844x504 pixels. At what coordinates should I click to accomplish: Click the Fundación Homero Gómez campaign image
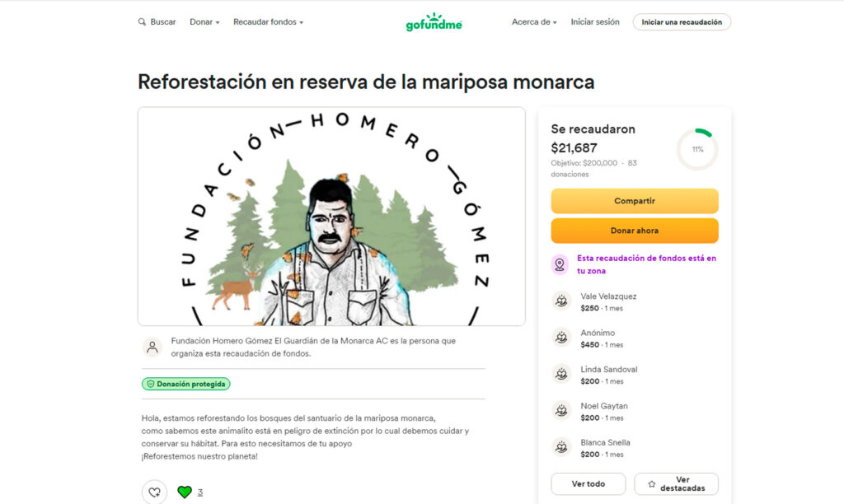pyautogui.click(x=331, y=217)
